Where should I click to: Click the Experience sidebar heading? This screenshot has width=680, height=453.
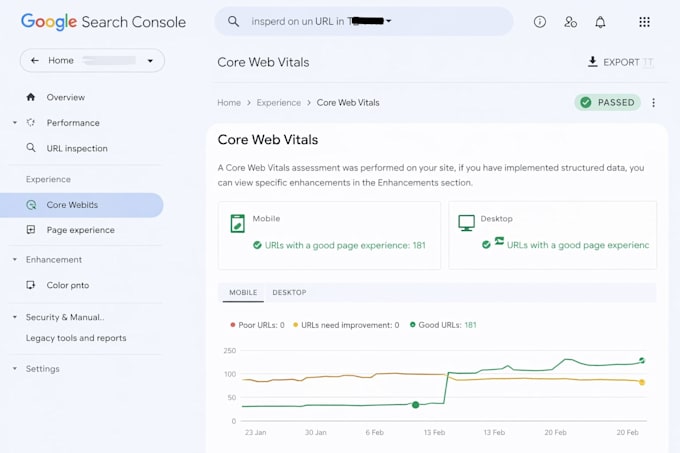click(48, 179)
